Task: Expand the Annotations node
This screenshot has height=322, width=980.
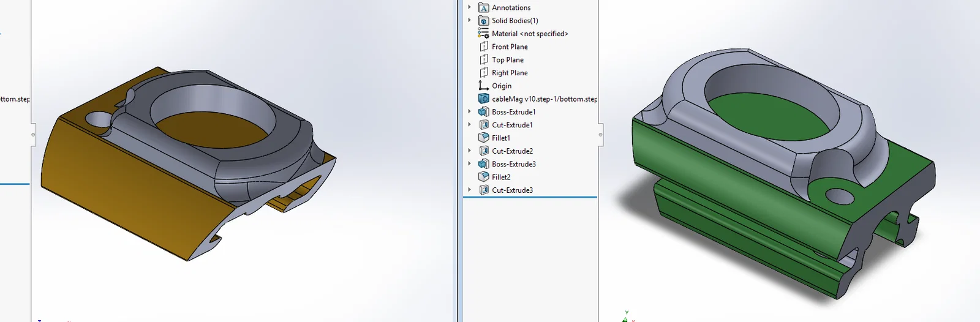Action: [x=470, y=7]
